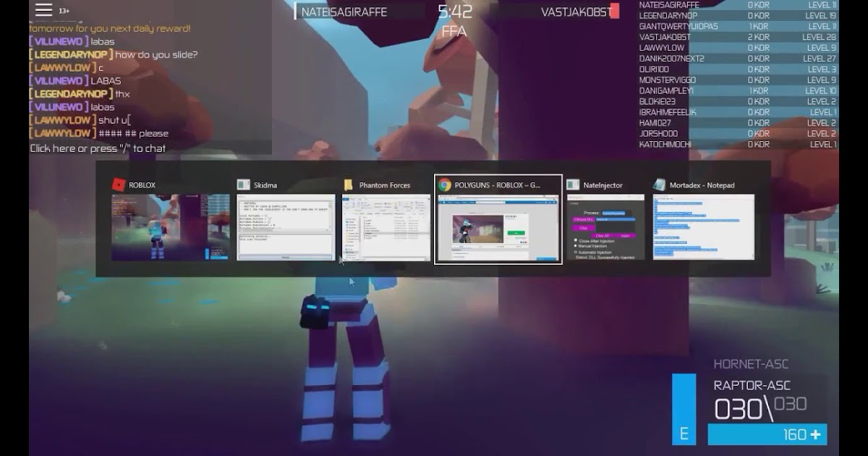
Task: Switch to the Skidma window thumbnail
Action: tap(286, 227)
